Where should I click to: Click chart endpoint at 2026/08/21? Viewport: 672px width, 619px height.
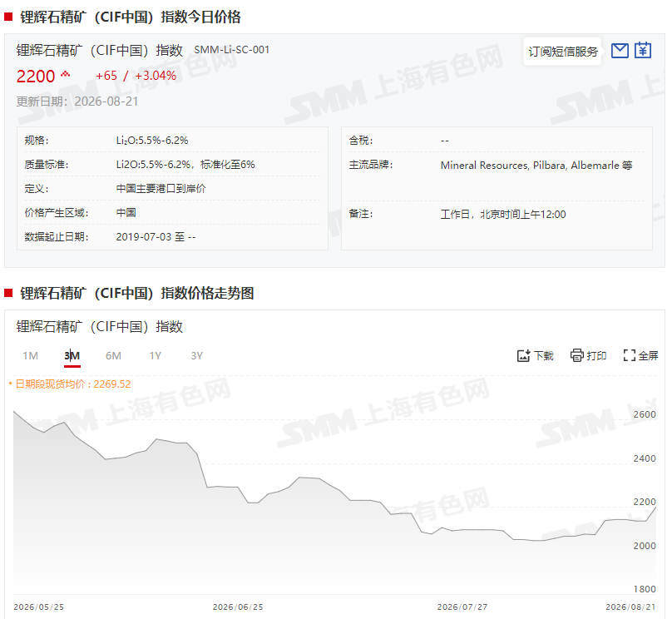655,508
